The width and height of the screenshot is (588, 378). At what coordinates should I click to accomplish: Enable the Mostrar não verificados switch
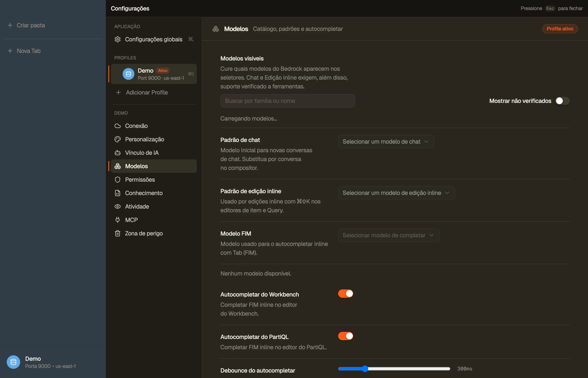[562, 101]
